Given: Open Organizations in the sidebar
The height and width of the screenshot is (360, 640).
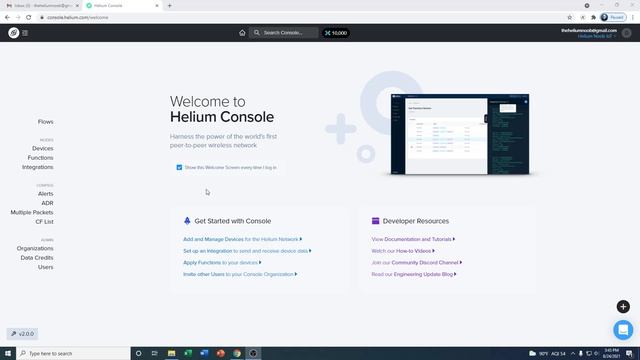Looking at the screenshot, I should click(35, 248).
